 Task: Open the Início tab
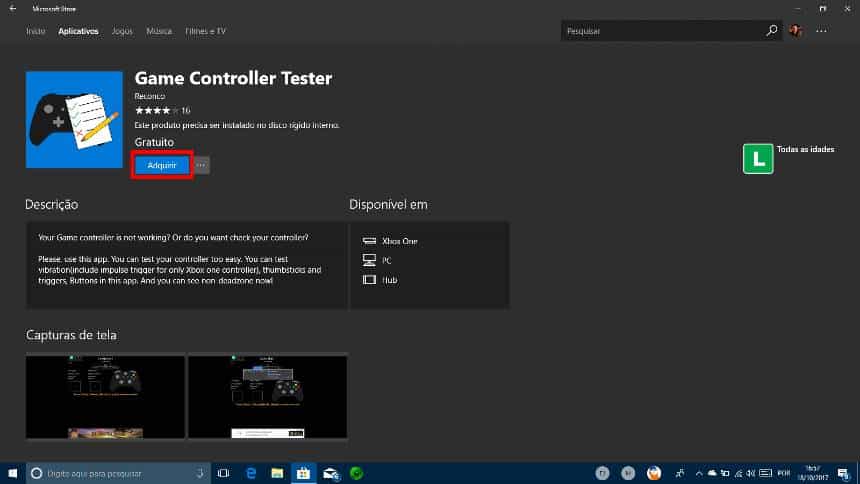coord(36,31)
